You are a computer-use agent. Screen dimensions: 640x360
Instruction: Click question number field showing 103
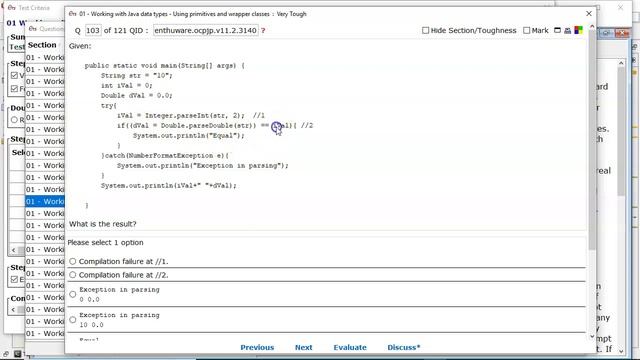tap(93, 31)
